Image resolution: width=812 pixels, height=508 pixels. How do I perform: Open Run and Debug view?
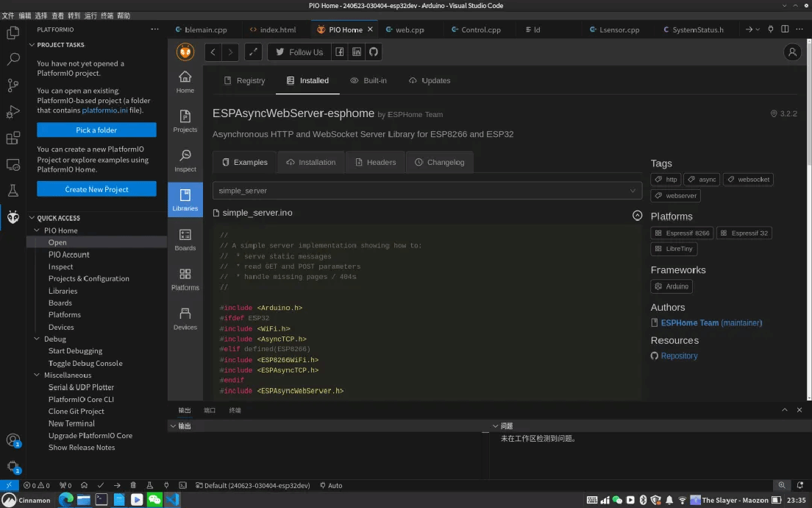(x=13, y=111)
